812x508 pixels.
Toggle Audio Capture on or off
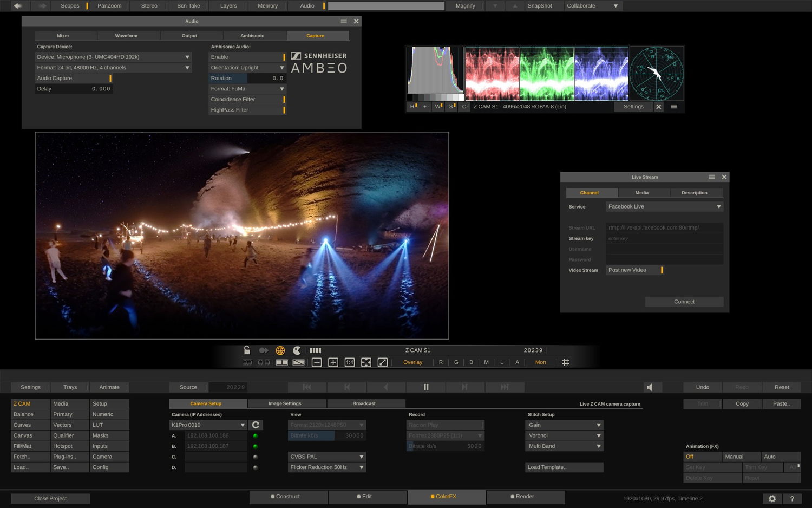point(74,79)
